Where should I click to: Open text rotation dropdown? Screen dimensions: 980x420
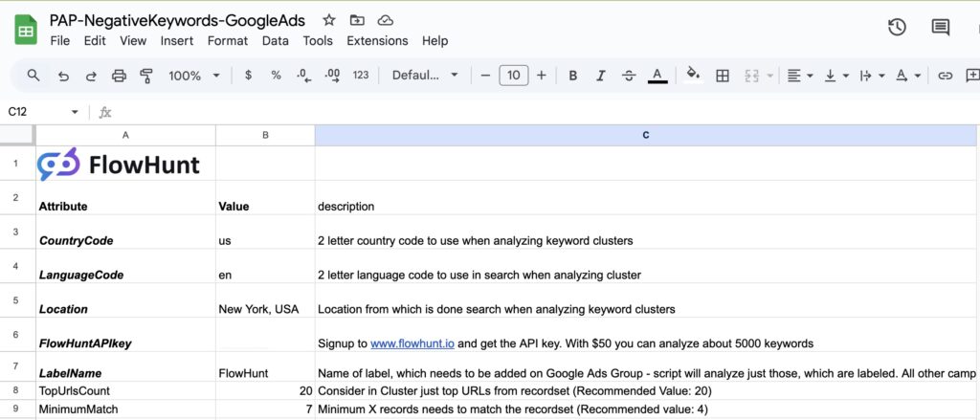(908, 76)
